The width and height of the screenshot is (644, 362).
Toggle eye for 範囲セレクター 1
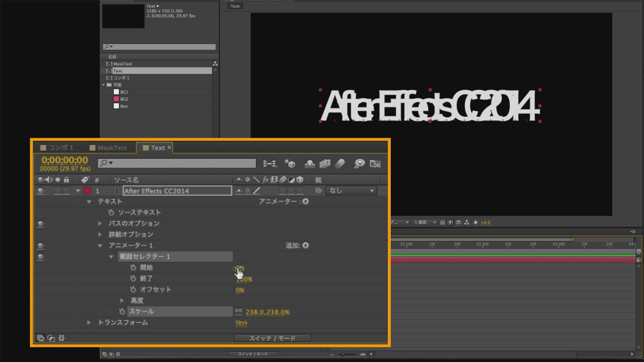tap(40, 257)
